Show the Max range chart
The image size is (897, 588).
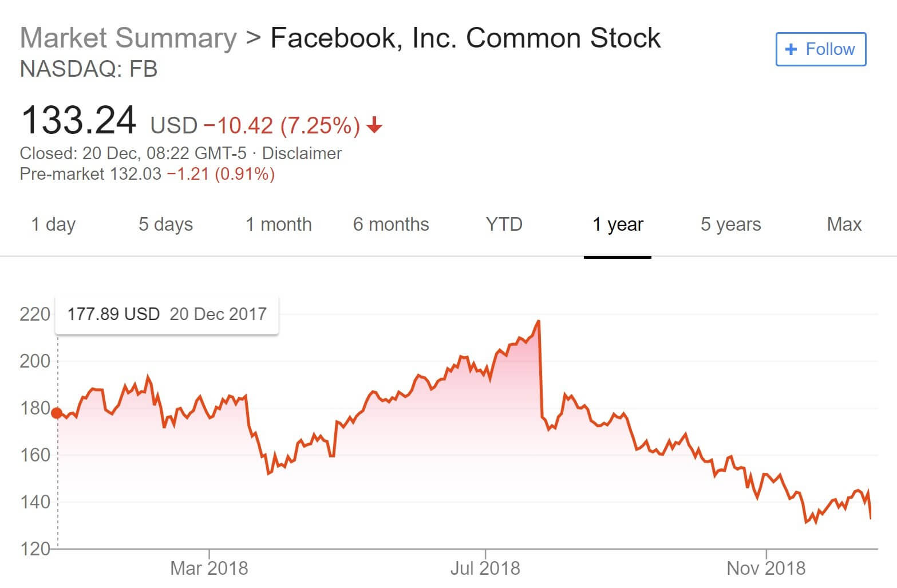click(x=844, y=224)
